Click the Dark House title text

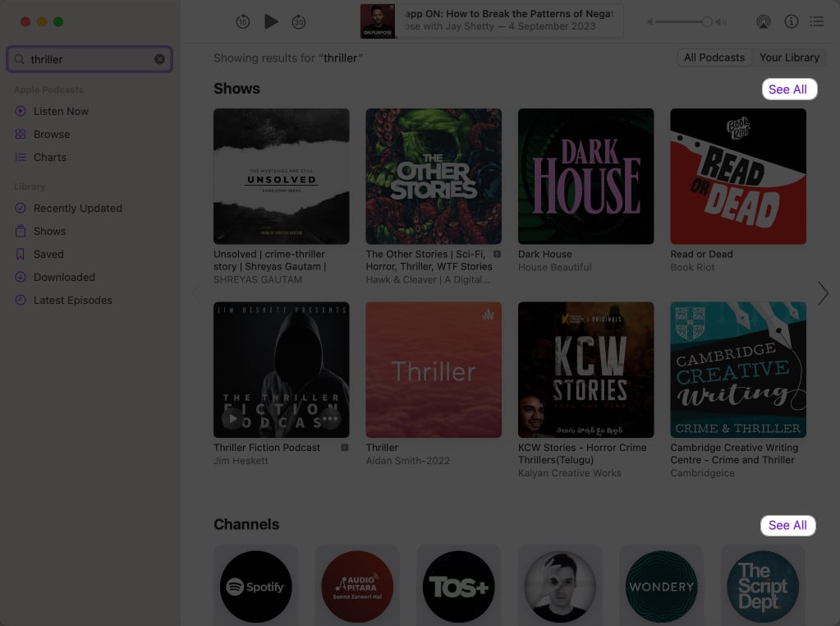pyautogui.click(x=545, y=254)
